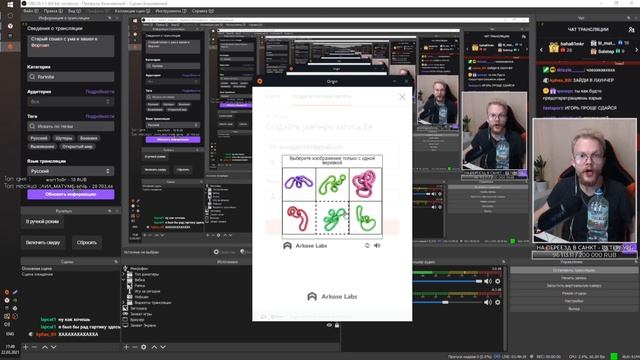Click the stream title text field

click(71, 46)
